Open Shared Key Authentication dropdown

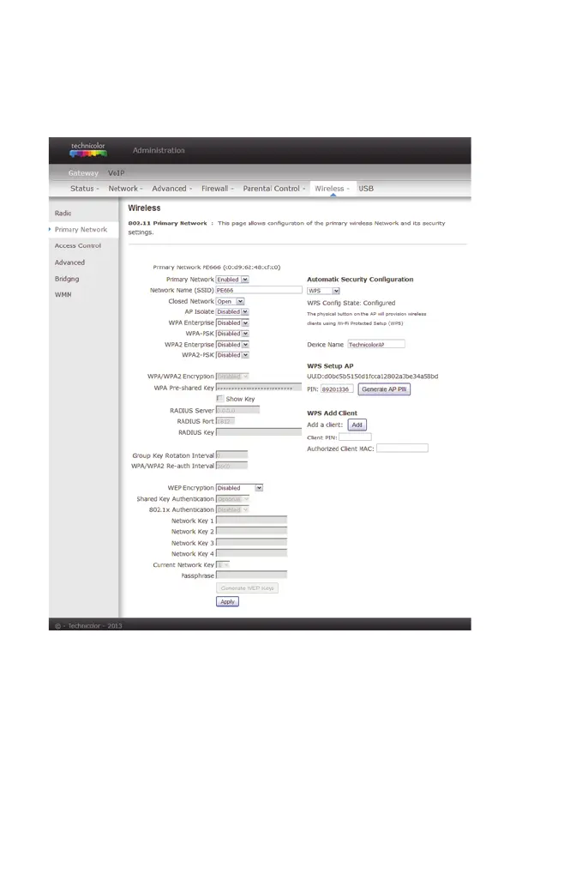(x=232, y=499)
